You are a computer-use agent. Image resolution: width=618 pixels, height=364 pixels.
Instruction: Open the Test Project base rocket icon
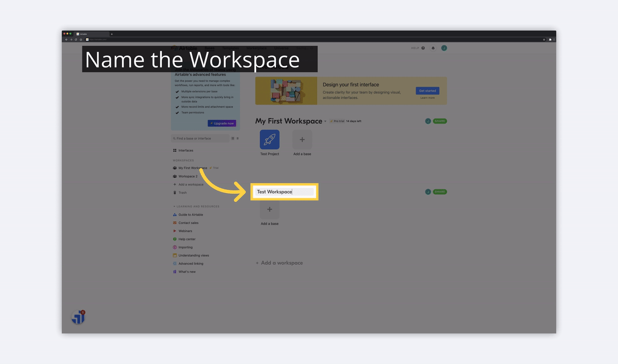269,140
